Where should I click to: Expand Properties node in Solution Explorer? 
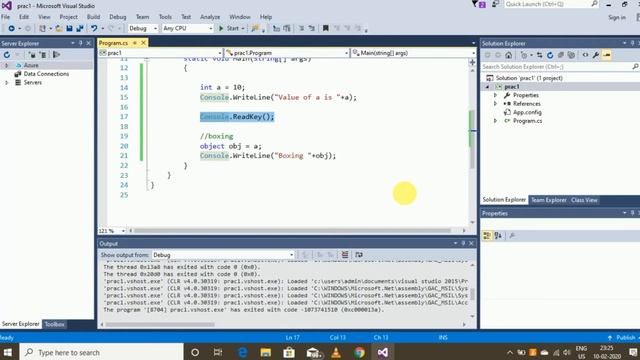[496, 95]
